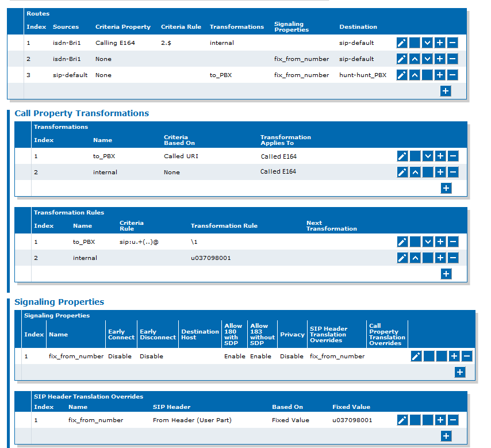Screen dimensions: 491x448
Task: Click the Criteria Rule column header in Routes
Action: point(181,26)
